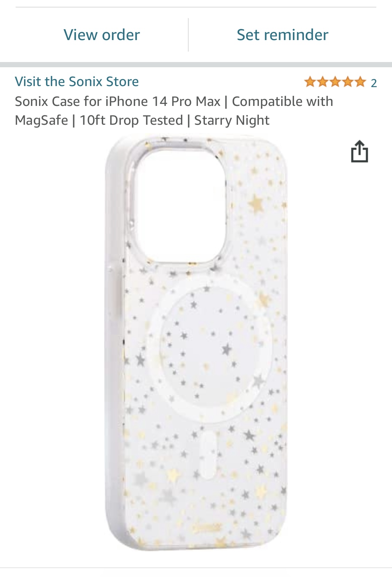Click the 'Compatible with' text in title

coord(283,101)
